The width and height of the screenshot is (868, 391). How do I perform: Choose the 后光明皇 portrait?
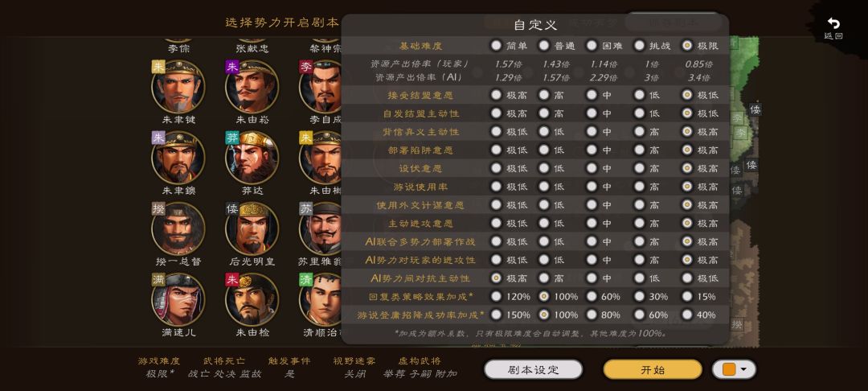click(252, 228)
